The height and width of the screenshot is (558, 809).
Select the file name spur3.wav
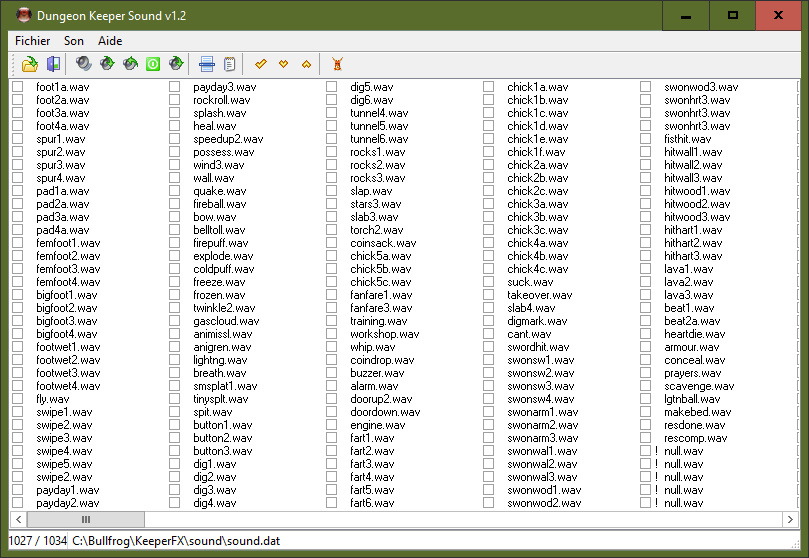(61, 165)
